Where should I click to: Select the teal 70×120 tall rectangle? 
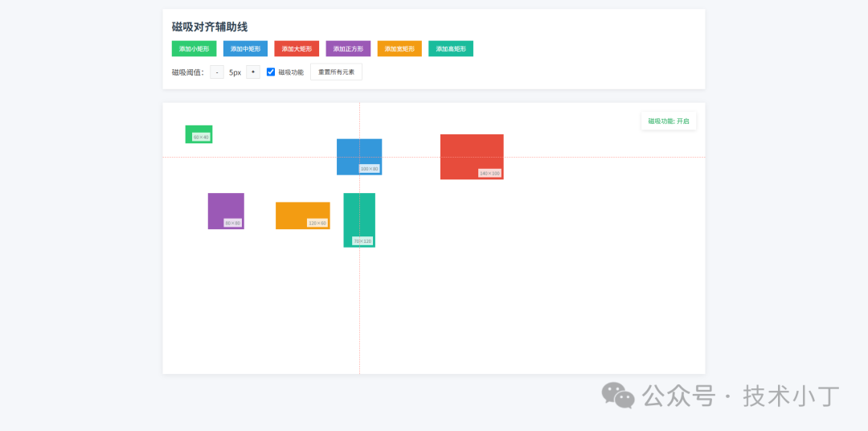[x=359, y=220]
